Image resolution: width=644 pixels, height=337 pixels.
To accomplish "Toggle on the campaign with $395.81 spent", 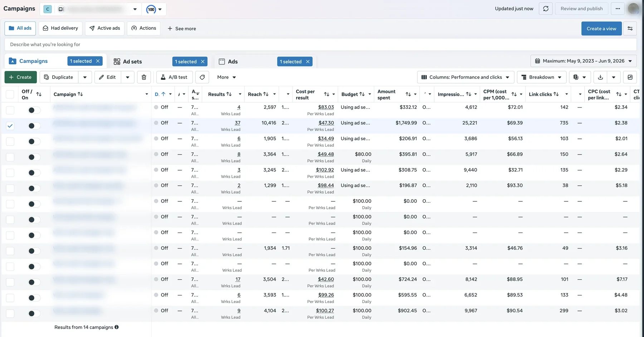I will click(x=34, y=157).
